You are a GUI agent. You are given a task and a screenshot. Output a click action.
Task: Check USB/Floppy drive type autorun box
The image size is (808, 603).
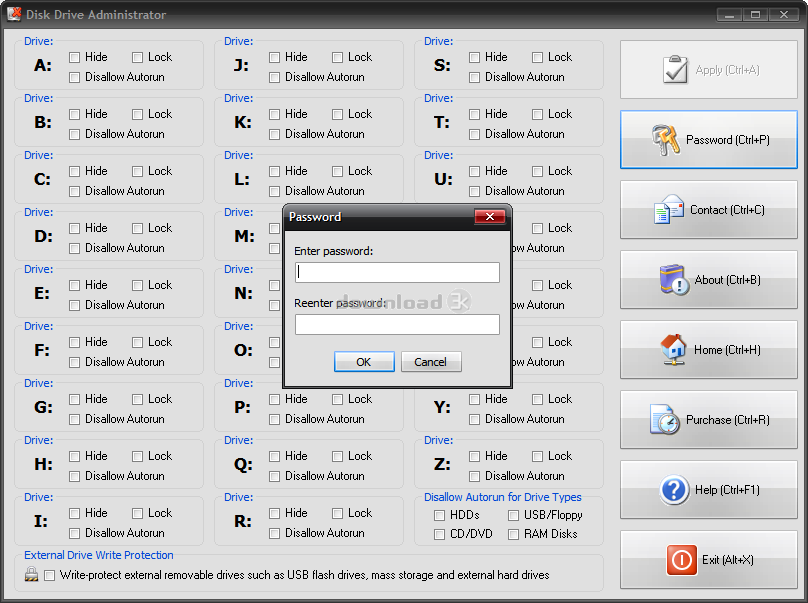click(x=513, y=515)
